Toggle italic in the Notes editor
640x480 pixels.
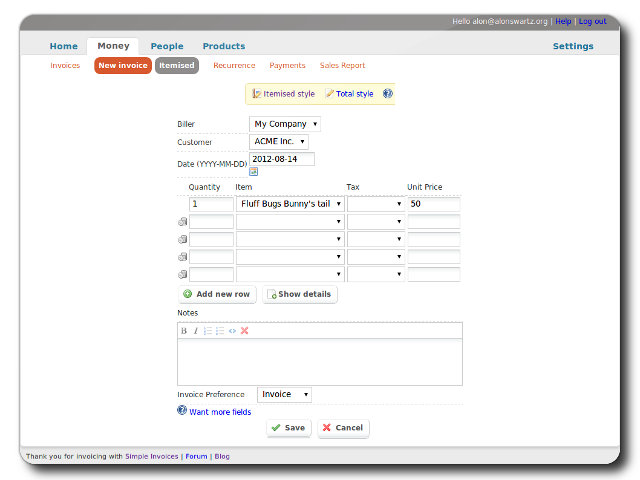196,331
